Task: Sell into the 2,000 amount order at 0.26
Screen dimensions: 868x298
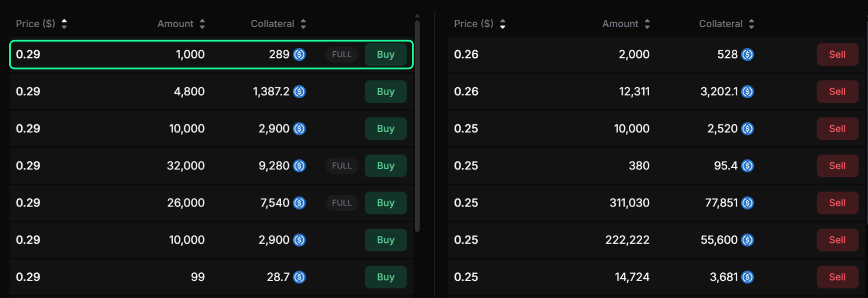Action: [x=837, y=55]
